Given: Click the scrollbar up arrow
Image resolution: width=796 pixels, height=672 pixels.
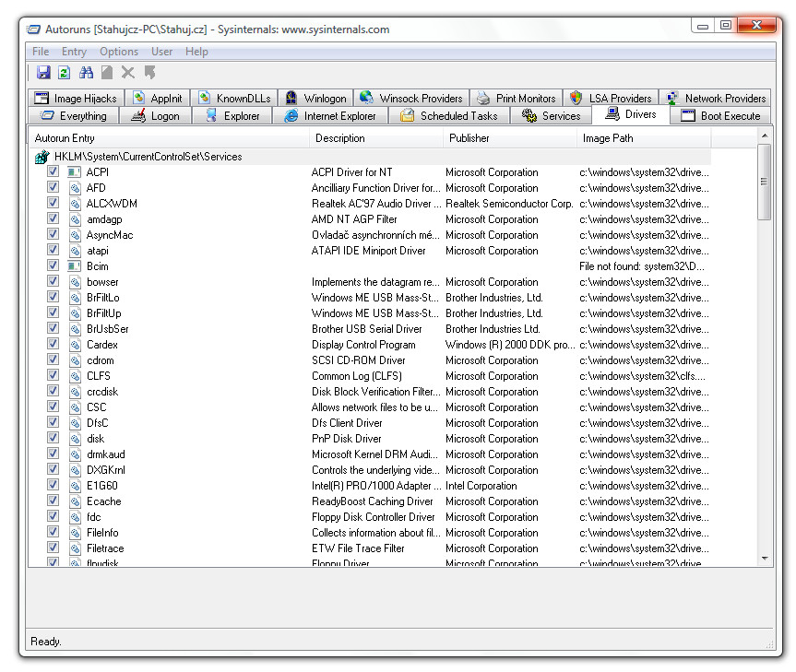Looking at the screenshot, I should pyautogui.click(x=765, y=136).
